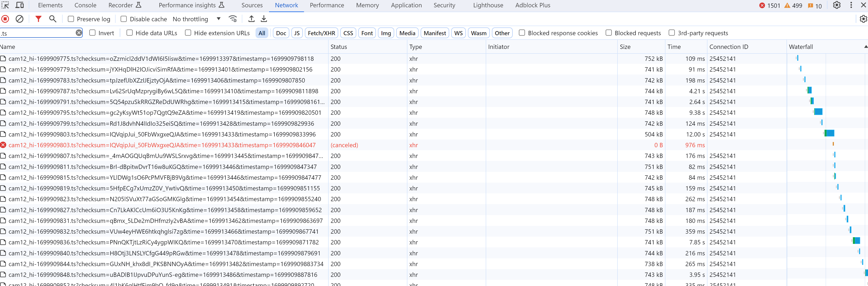Toggle device toolbar icon
The width and height of the screenshot is (868, 286).
point(20,5)
